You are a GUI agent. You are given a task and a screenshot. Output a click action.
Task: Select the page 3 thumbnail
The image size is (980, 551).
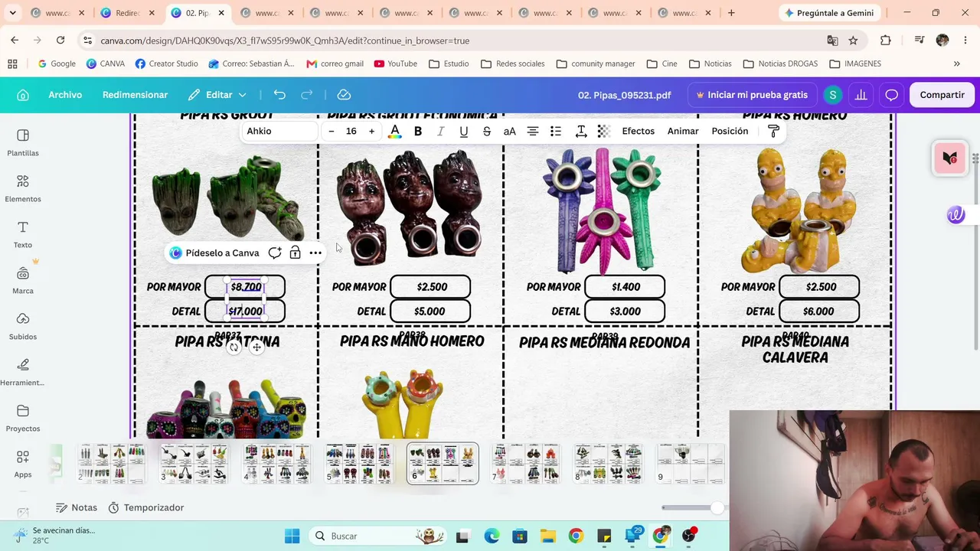pyautogui.click(x=194, y=464)
